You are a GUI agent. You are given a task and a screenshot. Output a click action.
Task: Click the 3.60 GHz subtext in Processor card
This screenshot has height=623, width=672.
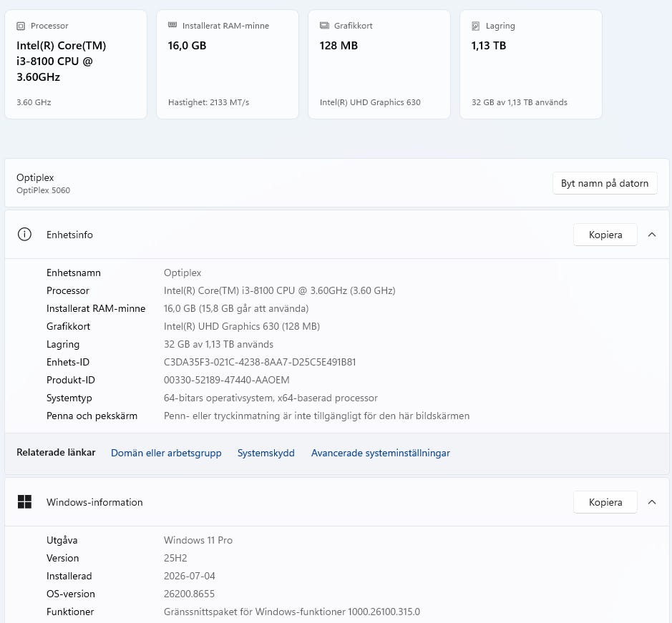pyautogui.click(x=34, y=102)
